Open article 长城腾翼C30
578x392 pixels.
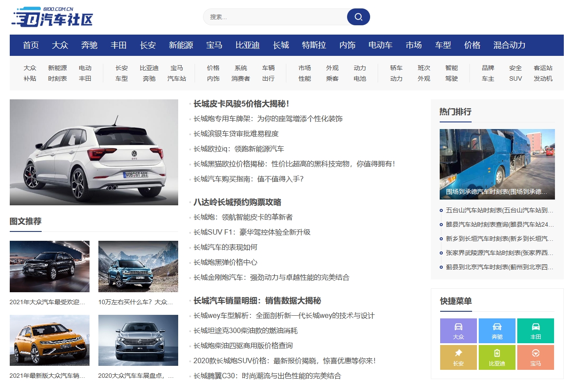(267, 376)
